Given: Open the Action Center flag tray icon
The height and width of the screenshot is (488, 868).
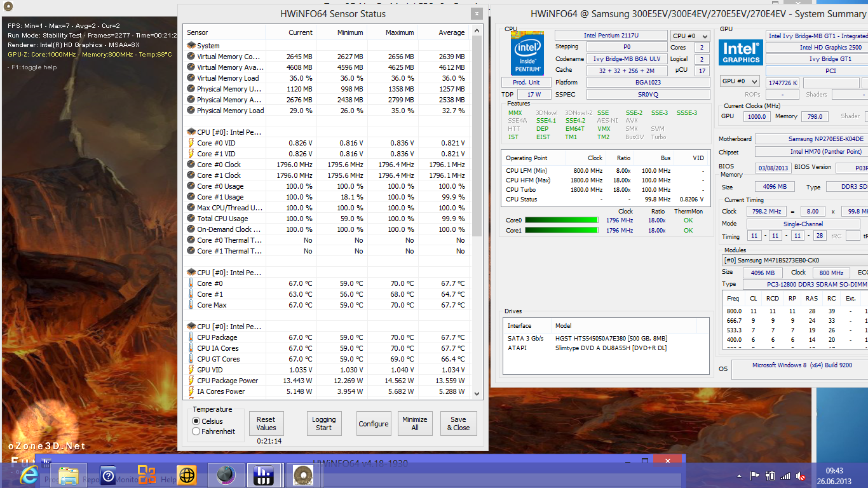Looking at the screenshot, I should click(x=755, y=475).
